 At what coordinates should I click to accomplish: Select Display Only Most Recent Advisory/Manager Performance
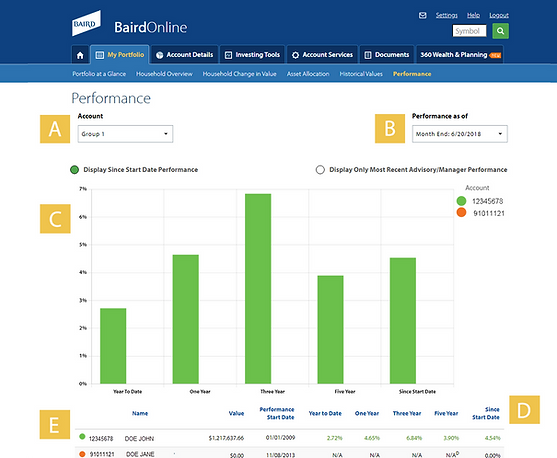point(320,170)
